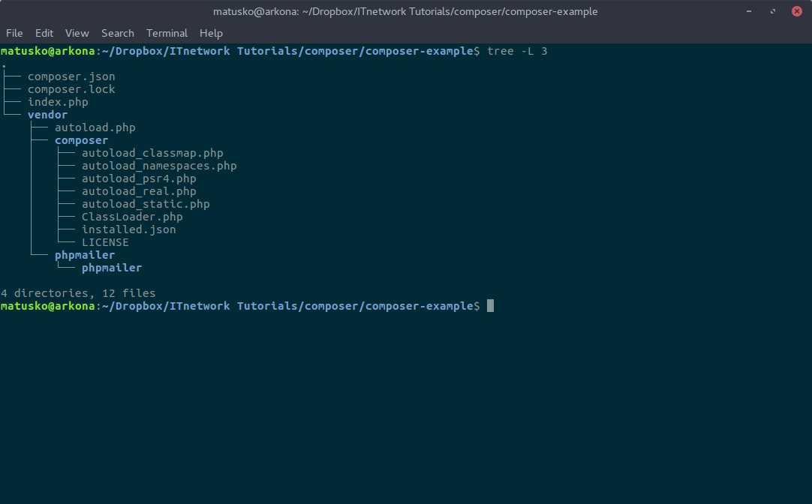Click the autoload.php entry

click(x=95, y=127)
